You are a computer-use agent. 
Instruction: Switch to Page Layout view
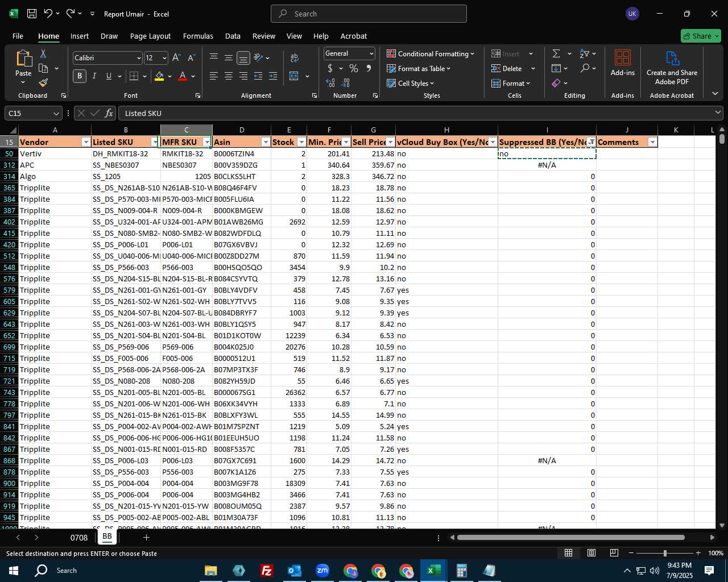[x=591, y=553]
